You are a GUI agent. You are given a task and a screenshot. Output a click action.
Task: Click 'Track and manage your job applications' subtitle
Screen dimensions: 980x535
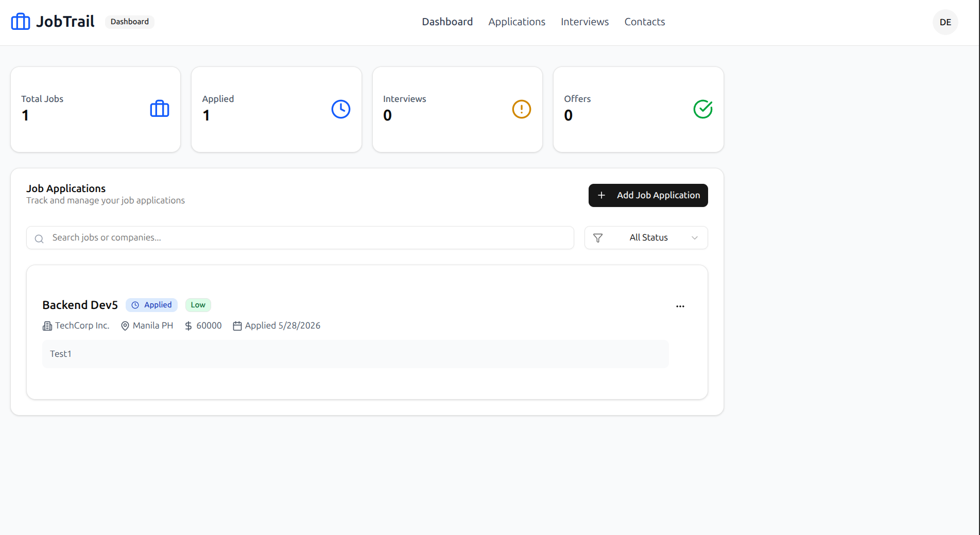click(x=106, y=200)
